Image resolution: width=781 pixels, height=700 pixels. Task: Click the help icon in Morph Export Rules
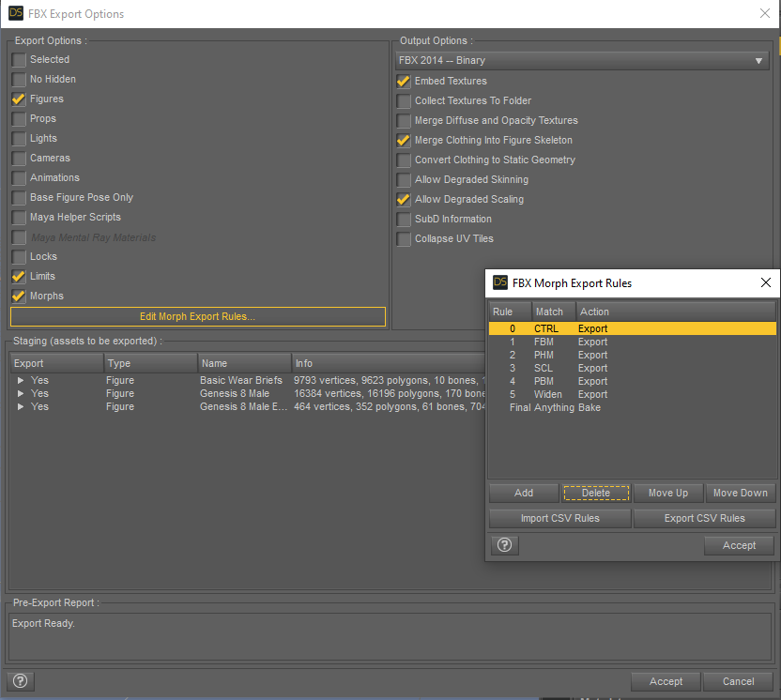coord(505,545)
